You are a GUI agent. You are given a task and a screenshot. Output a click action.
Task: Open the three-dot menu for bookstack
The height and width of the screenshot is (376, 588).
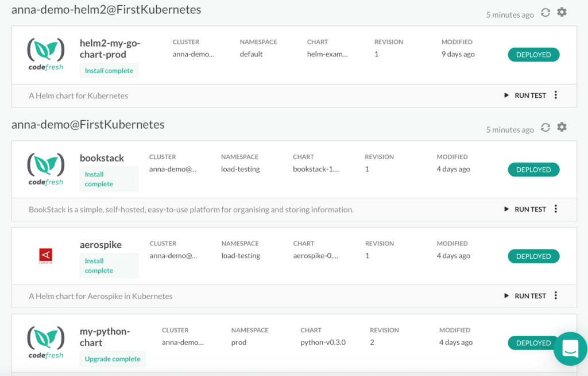(x=556, y=209)
